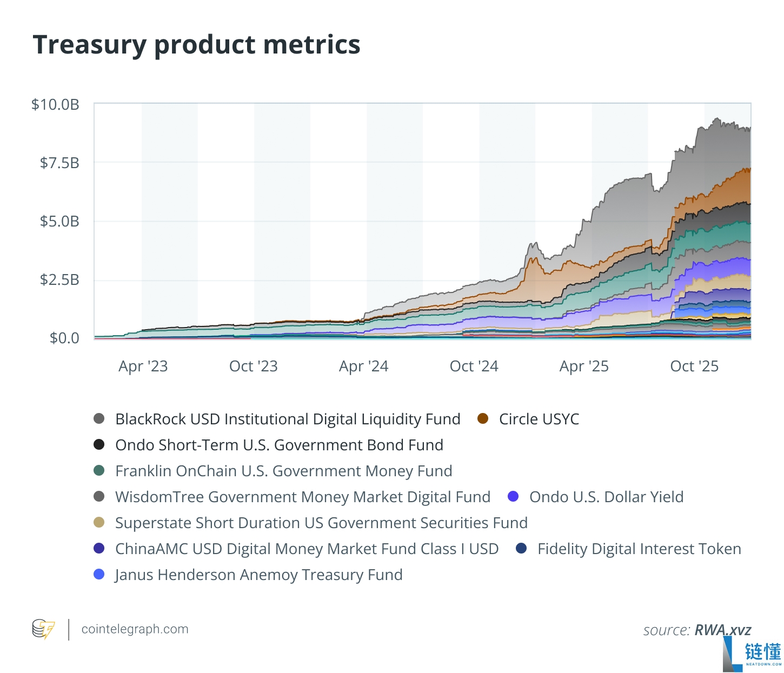Toggle WisdomTree Government Money Market Digital Fund
The image size is (784, 673).
(303, 497)
